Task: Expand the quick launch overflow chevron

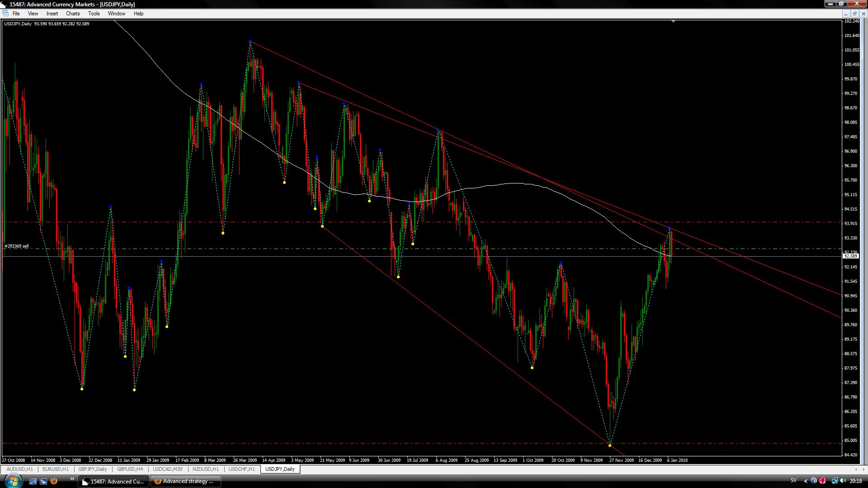Action: (x=72, y=479)
